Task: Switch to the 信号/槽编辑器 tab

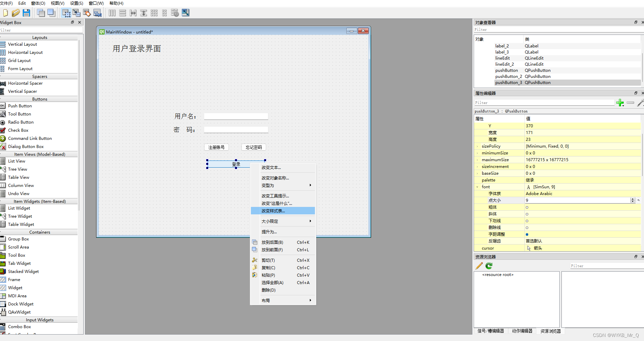Action: tap(491, 331)
